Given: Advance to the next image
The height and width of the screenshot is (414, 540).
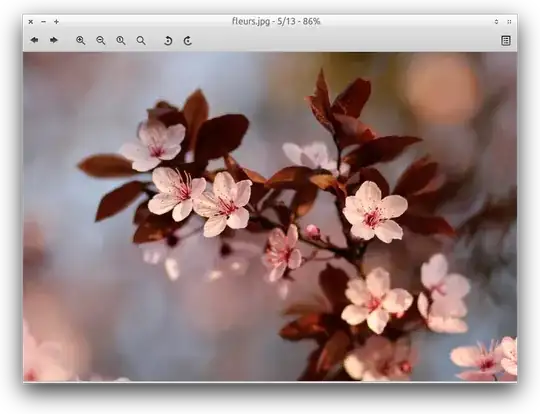Looking at the screenshot, I should [53, 40].
